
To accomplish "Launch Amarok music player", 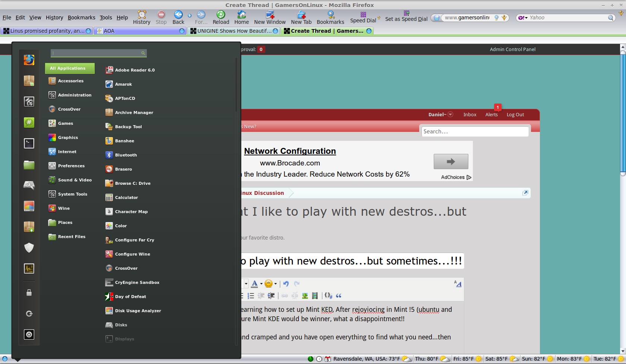I will click(x=119, y=84).
